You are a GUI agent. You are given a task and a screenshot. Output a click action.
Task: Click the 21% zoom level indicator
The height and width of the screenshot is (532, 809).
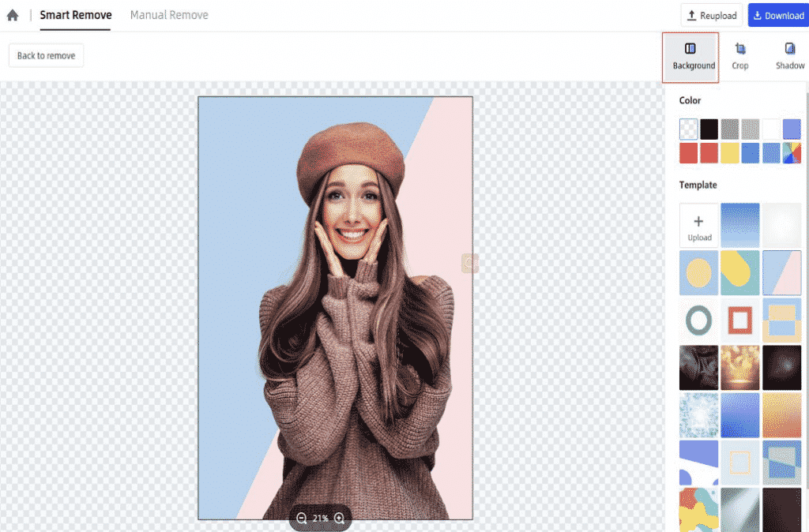[x=319, y=519]
